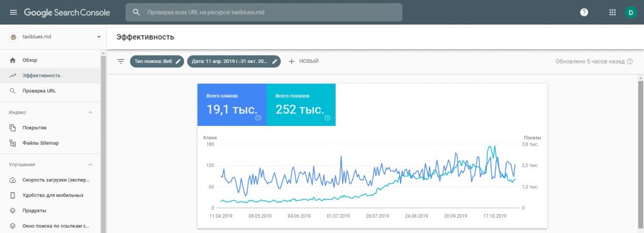
Task: Click the layers icon beside Продукты
Action: click(13, 210)
